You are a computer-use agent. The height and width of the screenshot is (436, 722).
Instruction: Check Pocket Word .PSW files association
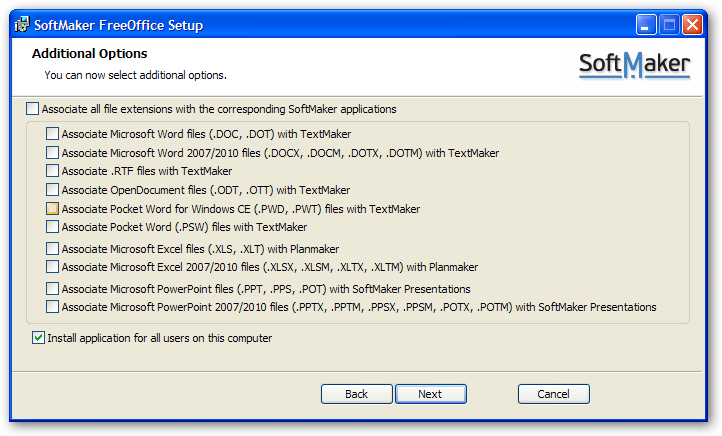(52, 227)
